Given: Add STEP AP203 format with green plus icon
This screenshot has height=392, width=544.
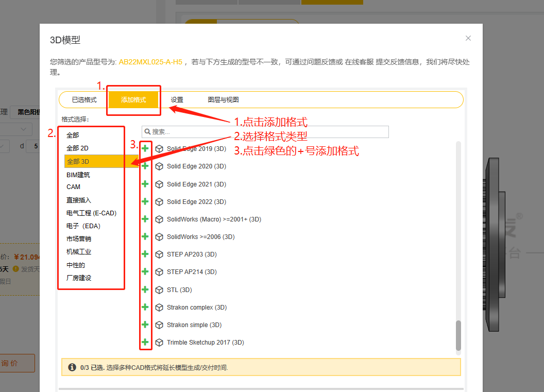Looking at the screenshot, I should 145,254.
